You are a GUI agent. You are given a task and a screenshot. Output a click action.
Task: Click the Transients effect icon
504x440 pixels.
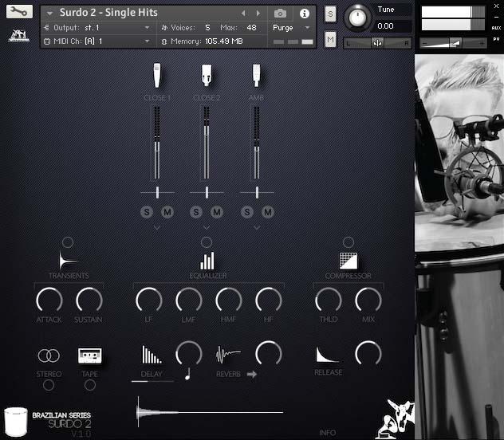click(68, 261)
